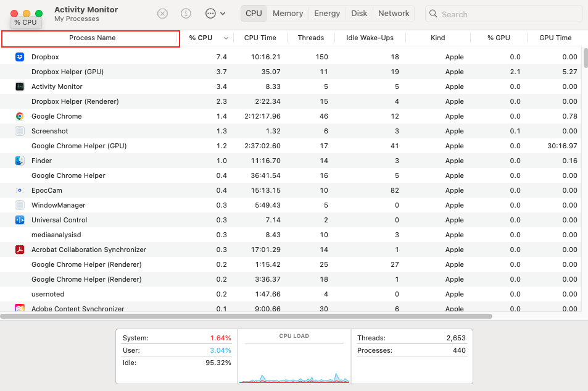Open the process Info (i) toolbar icon

coord(186,14)
